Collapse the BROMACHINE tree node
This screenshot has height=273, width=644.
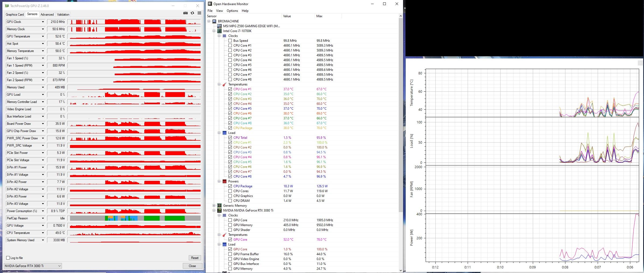point(209,21)
